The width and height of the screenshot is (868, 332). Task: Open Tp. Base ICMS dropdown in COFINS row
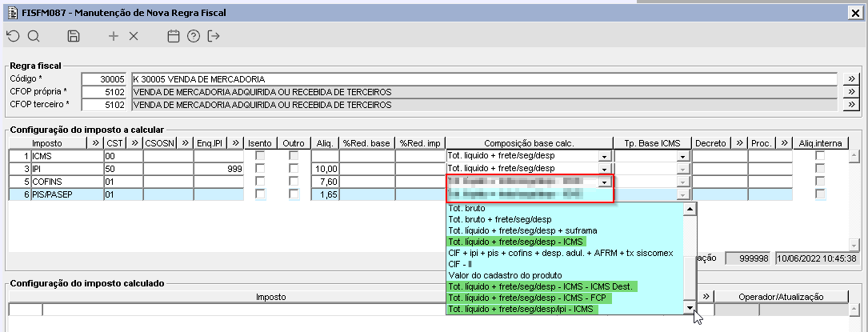point(683,182)
